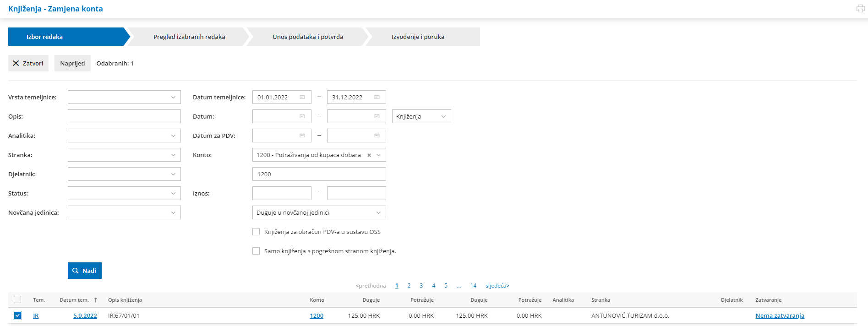The height and width of the screenshot is (326, 868).
Task: Open calendar picker for Datum start field
Action: coord(302,116)
